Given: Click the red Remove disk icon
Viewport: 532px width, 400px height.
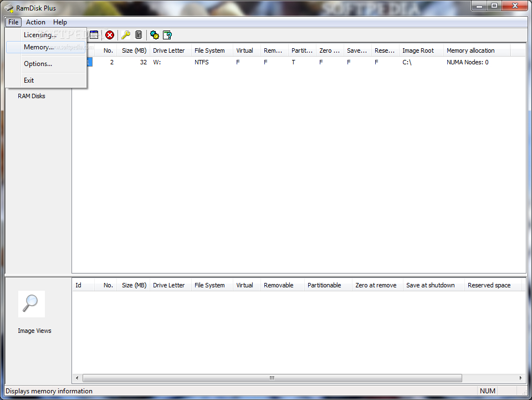Looking at the screenshot, I should 110,34.
